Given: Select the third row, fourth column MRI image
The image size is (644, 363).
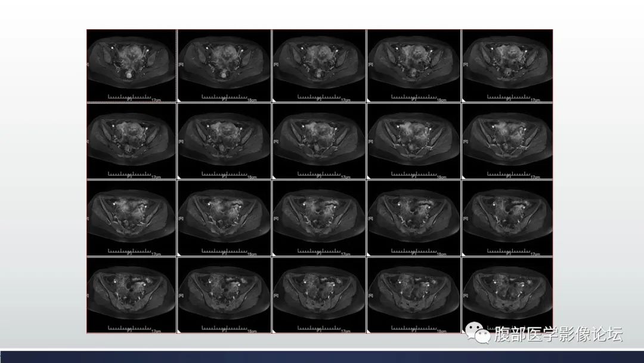Looking at the screenshot, I should pos(413,216).
